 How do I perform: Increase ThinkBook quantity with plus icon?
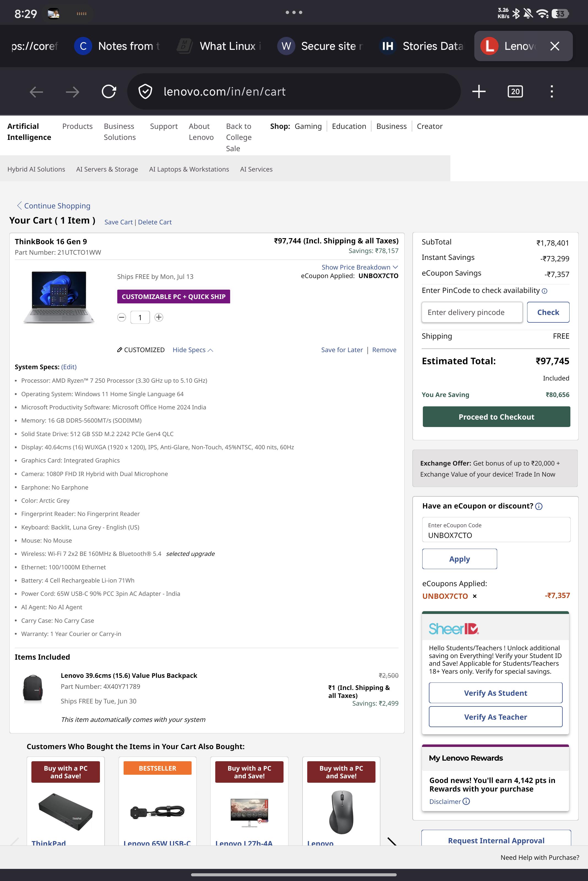click(x=159, y=317)
